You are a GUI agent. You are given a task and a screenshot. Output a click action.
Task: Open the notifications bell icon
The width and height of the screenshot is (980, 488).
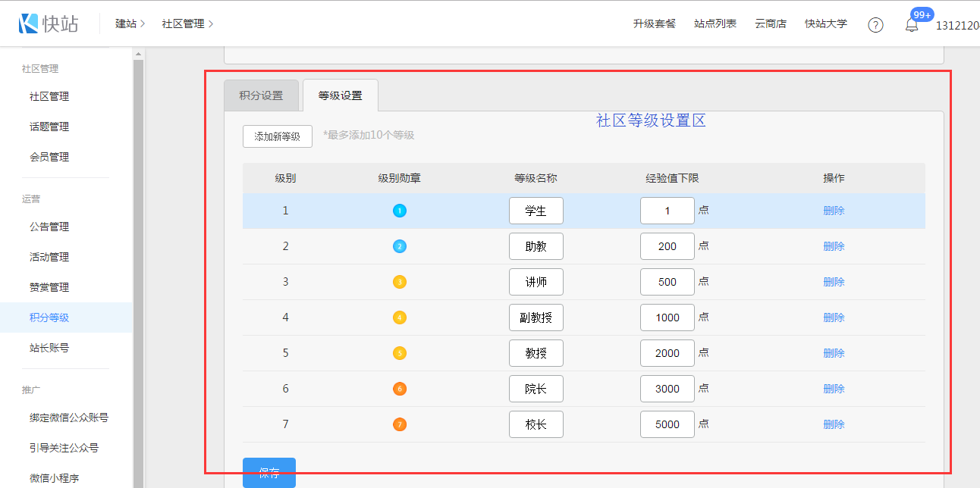pyautogui.click(x=912, y=25)
